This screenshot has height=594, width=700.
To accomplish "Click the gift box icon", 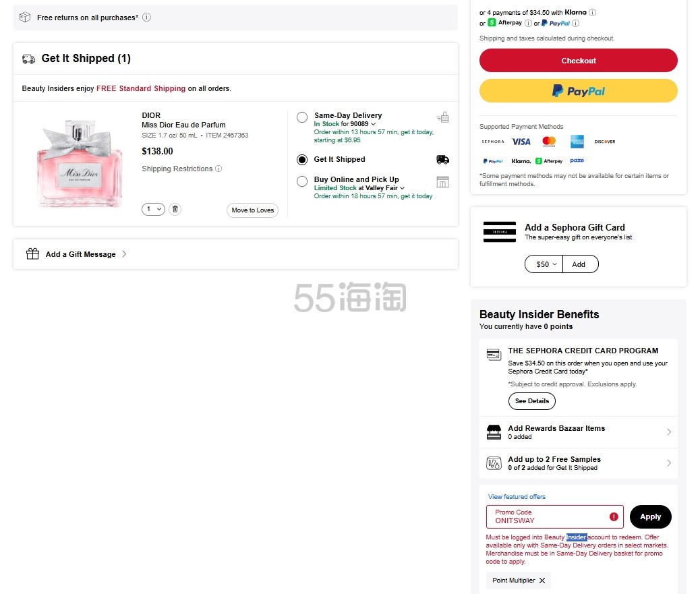I will coord(32,254).
